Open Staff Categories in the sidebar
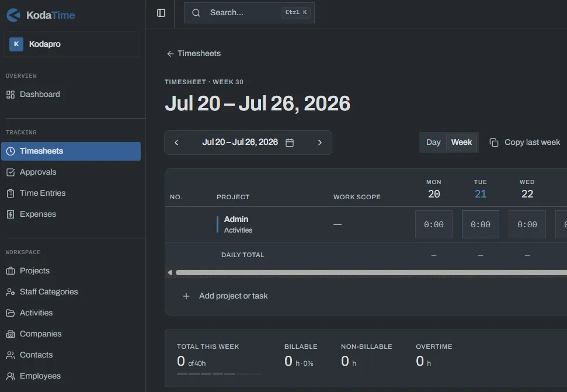Viewport: 567px width, 392px height. click(x=71, y=292)
